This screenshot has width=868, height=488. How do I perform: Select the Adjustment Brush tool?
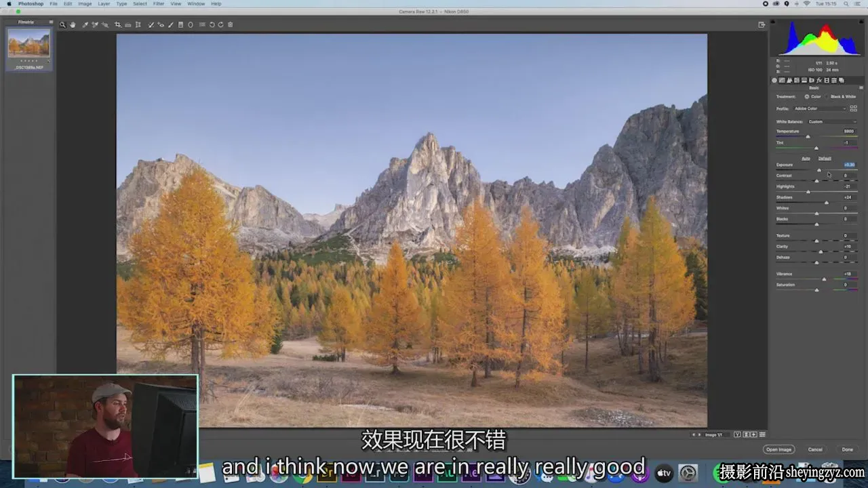pyautogui.click(x=171, y=25)
